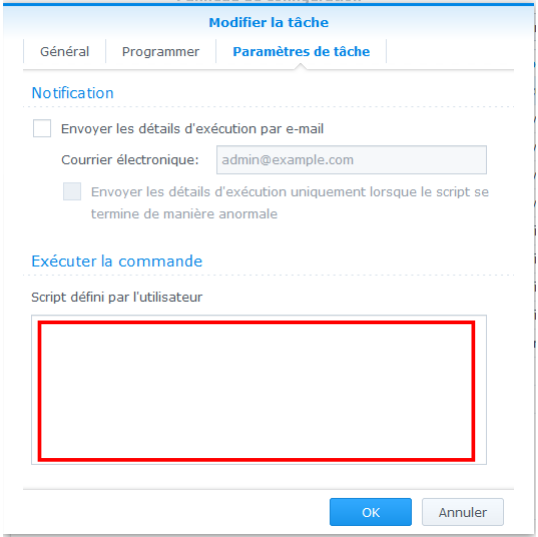Click the Notification section heading
Screen dimensions: 538x537
(72, 93)
